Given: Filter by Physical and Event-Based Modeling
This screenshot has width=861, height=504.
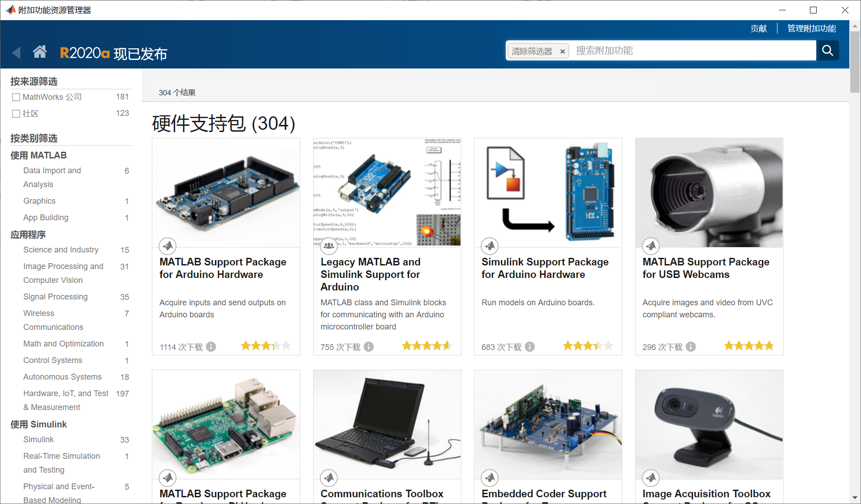Looking at the screenshot, I should click(59, 493).
